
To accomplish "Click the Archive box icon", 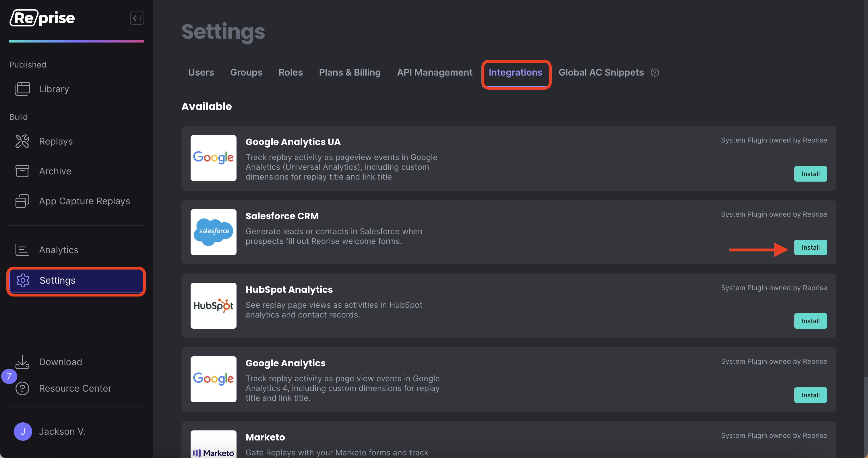I will (22, 171).
